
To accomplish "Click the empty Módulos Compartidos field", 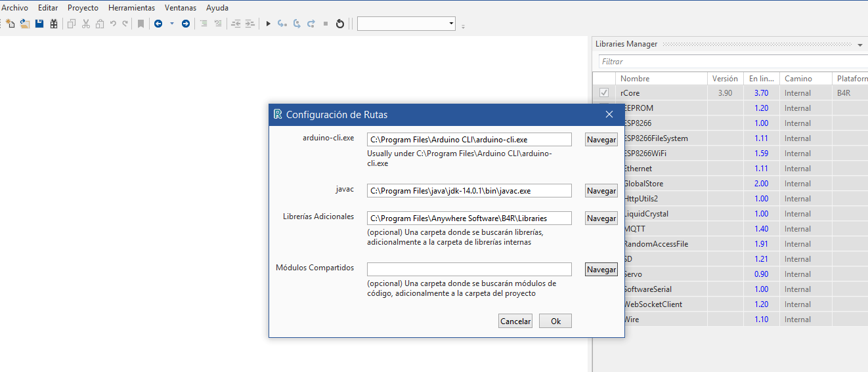I will 469,270.
